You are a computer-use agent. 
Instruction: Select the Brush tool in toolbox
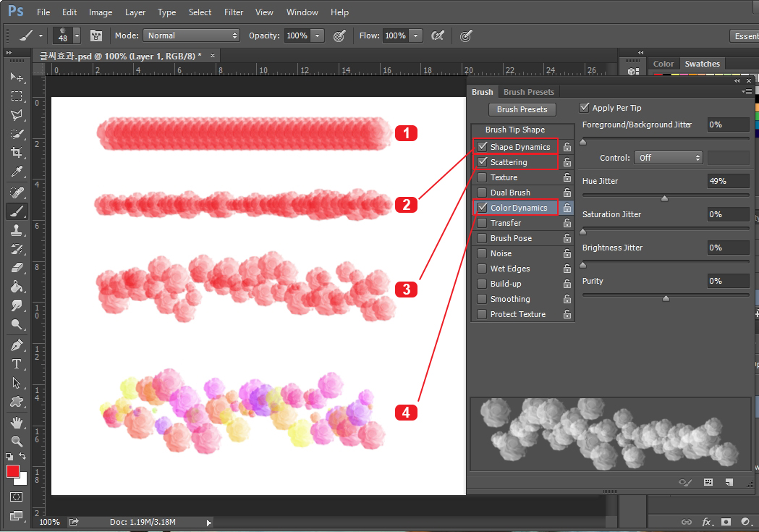click(17, 211)
